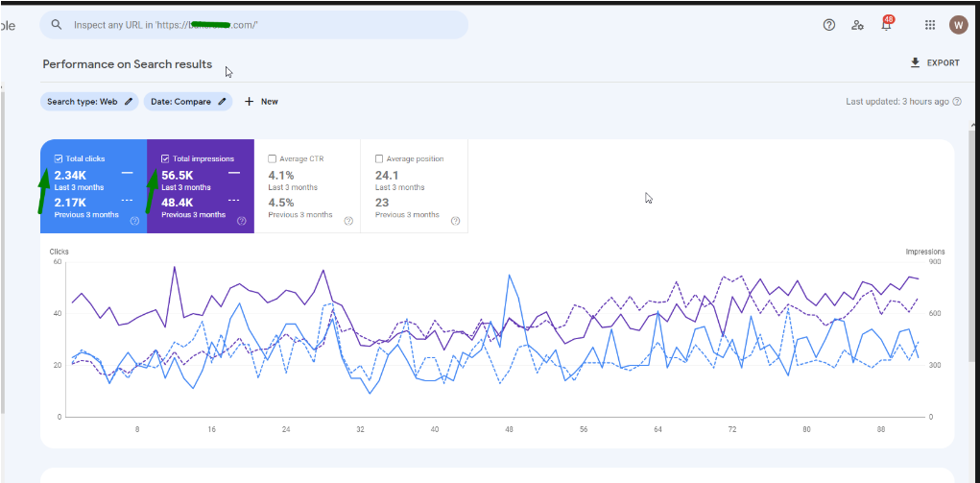Edit the Date: Compare filter chip
The height and width of the screenshot is (483, 980).
tap(188, 102)
